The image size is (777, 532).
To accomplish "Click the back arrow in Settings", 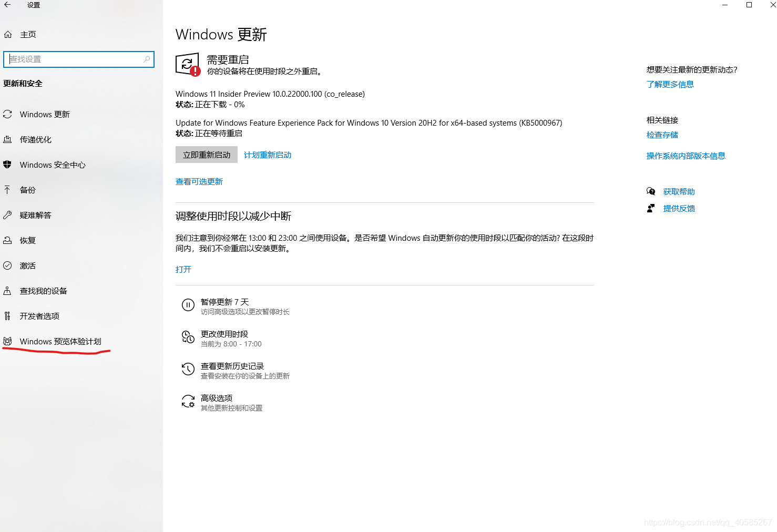I will pyautogui.click(x=7, y=5).
